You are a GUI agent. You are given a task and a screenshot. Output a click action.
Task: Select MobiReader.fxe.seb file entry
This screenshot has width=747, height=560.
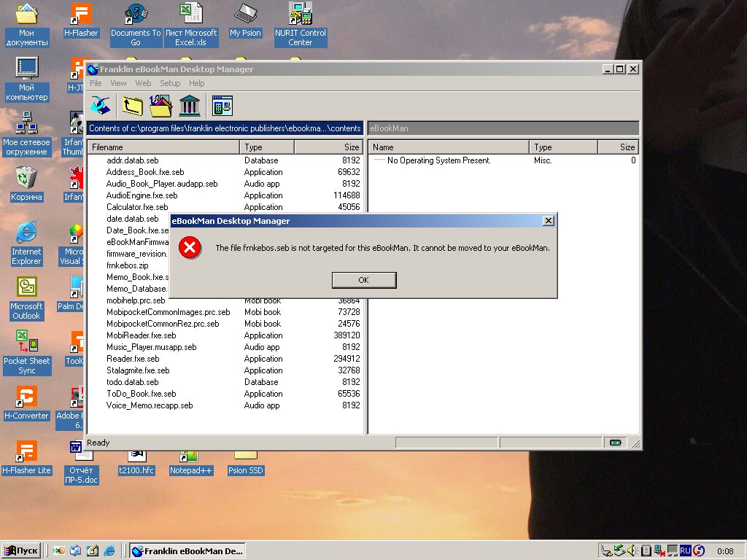click(141, 335)
